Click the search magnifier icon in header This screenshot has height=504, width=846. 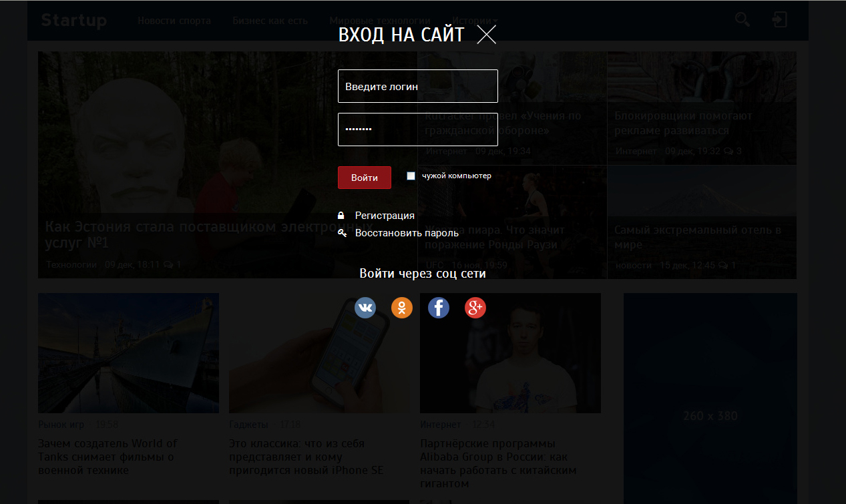(x=743, y=20)
